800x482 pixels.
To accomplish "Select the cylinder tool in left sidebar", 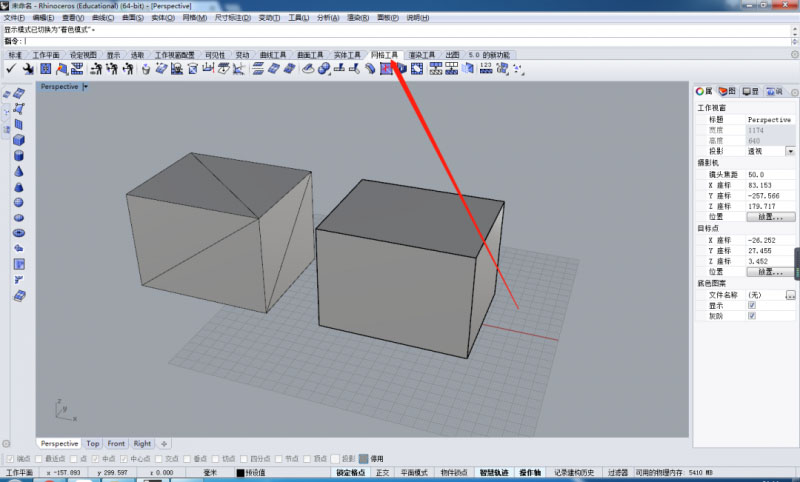I will [19, 156].
